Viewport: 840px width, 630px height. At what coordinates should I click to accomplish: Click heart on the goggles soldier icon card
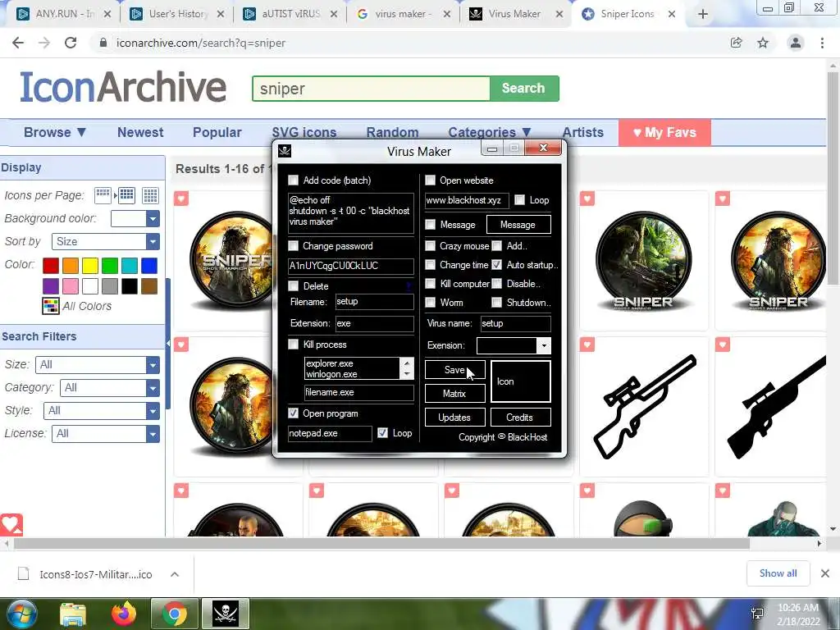[587, 491]
